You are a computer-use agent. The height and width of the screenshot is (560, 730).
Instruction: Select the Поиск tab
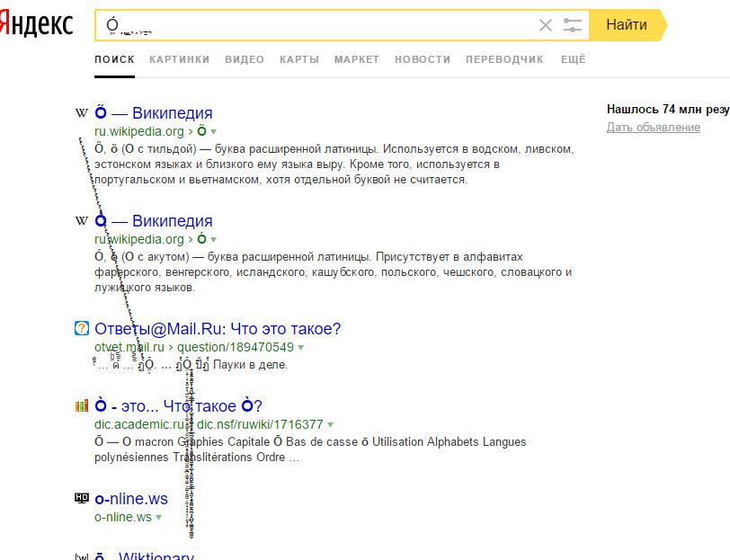[x=114, y=59]
